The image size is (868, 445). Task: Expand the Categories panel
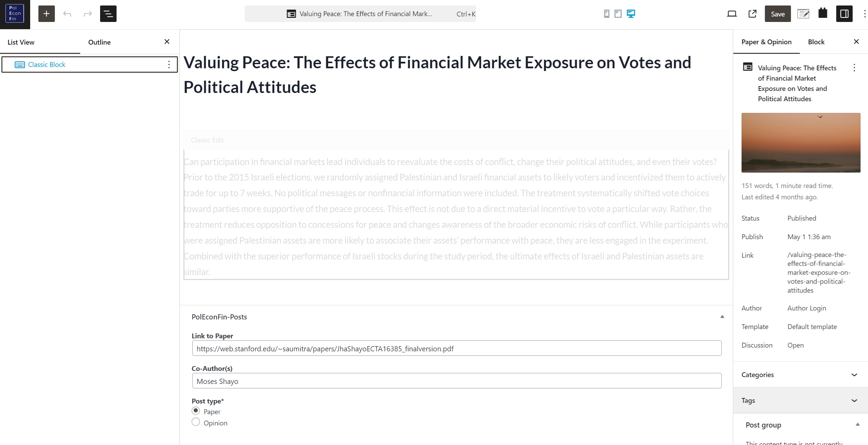tap(800, 375)
